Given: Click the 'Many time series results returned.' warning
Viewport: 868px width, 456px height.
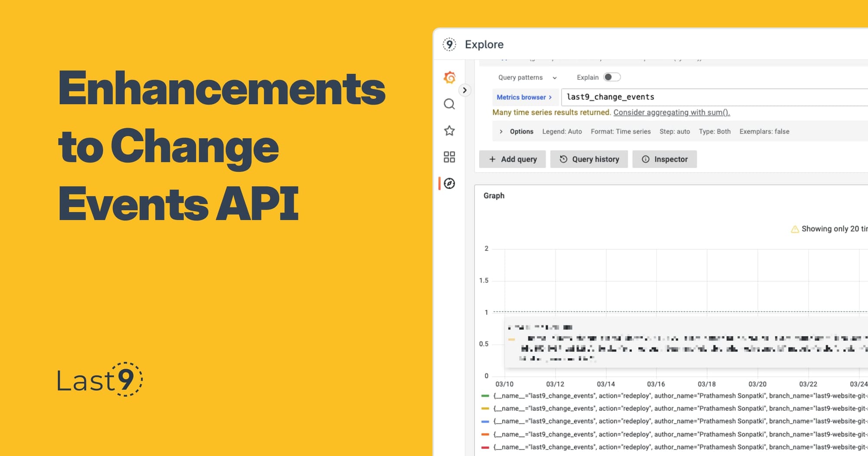Looking at the screenshot, I should 552,112.
